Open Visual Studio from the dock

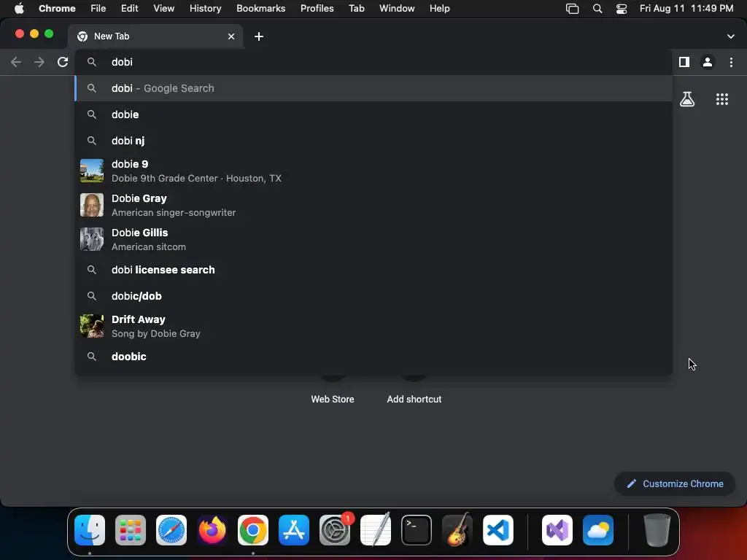557,530
